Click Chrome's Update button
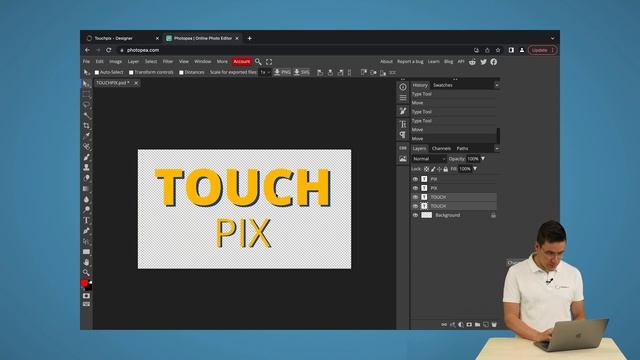This screenshot has width=640, height=360. coord(542,50)
